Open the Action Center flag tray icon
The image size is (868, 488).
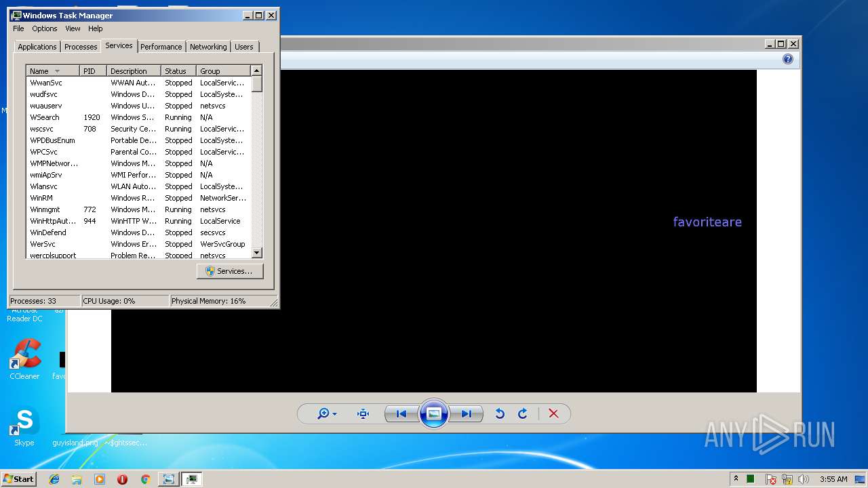tap(771, 479)
